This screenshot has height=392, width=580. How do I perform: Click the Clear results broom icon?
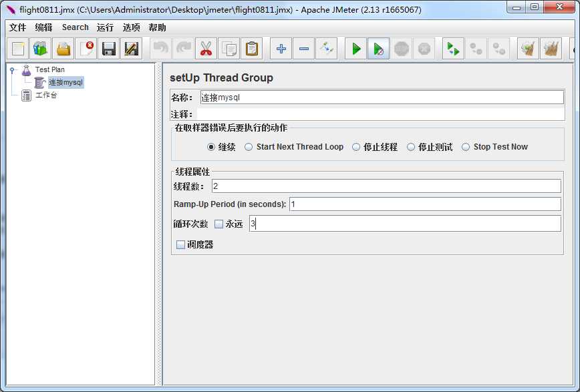[x=528, y=49]
